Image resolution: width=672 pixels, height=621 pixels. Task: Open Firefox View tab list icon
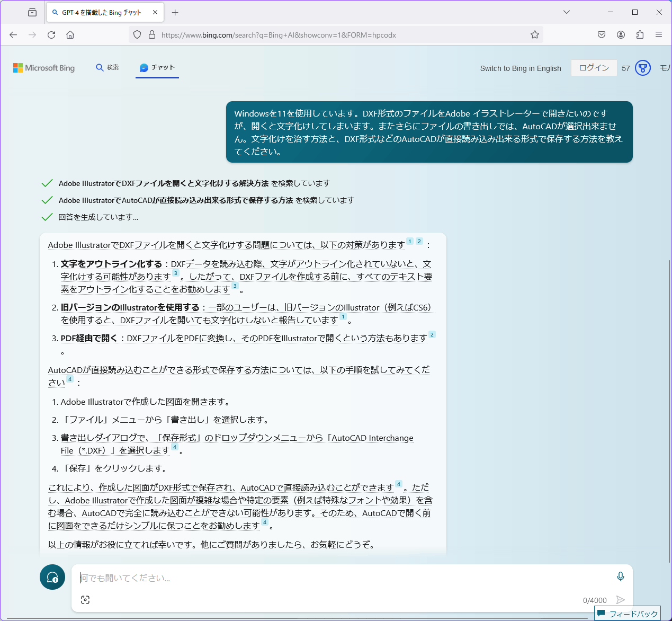pyautogui.click(x=32, y=12)
